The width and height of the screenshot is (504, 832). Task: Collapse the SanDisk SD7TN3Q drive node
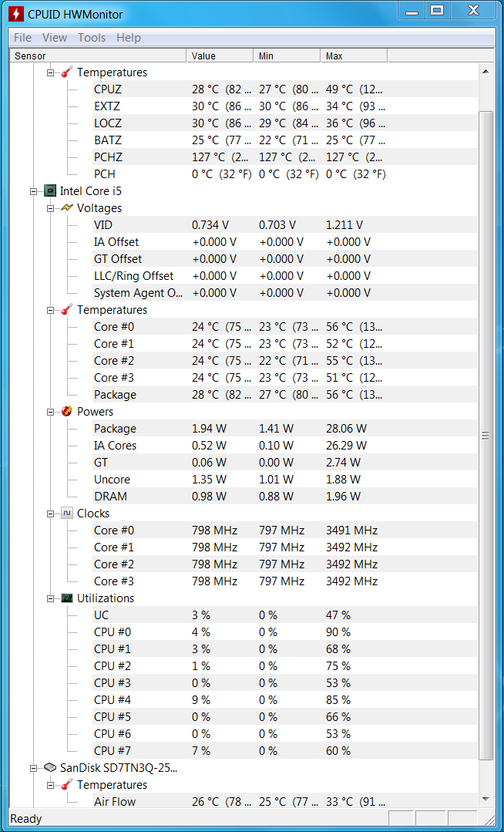(x=33, y=768)
